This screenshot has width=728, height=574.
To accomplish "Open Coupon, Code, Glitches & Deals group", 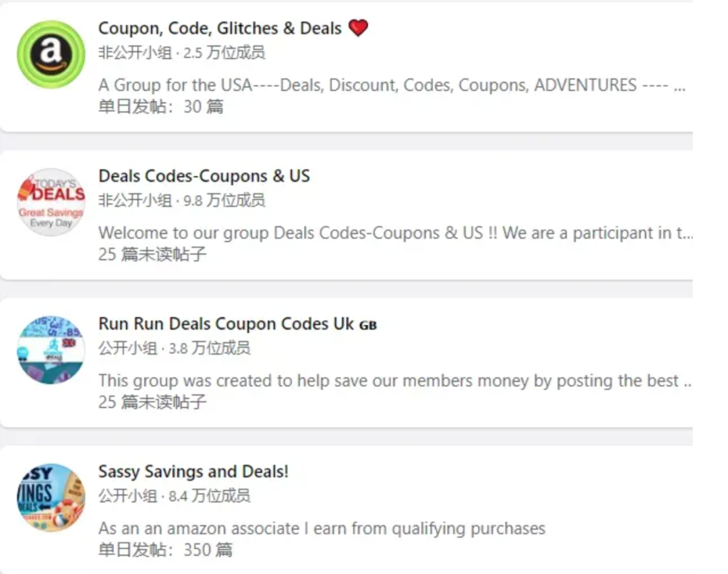I will point(220,28).
